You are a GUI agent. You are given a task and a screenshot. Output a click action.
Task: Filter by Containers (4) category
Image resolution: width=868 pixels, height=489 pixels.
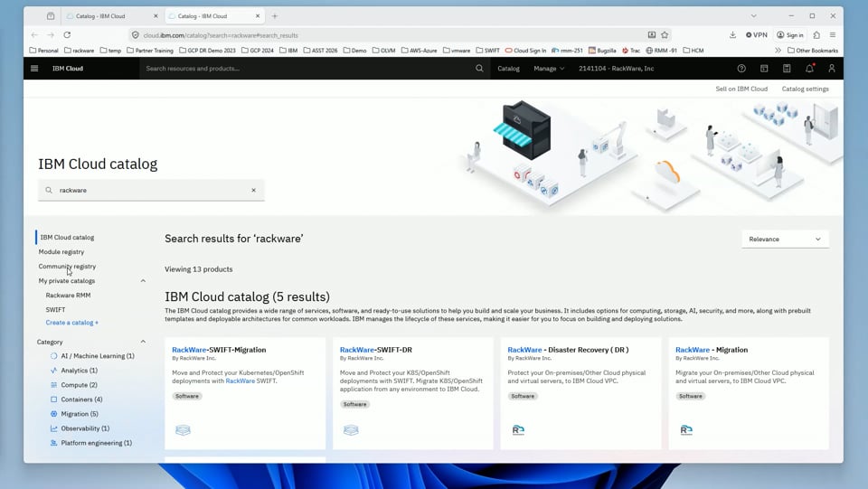tap(76, 400)
